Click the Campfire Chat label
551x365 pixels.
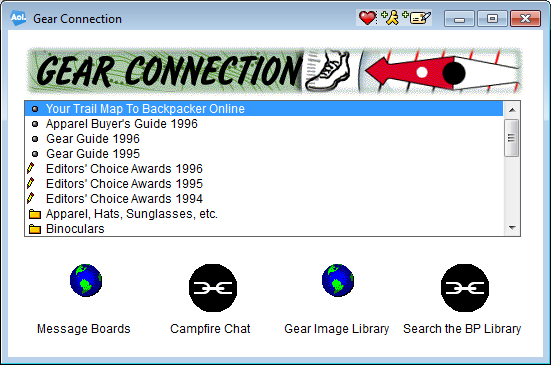[x=210, y=329]
